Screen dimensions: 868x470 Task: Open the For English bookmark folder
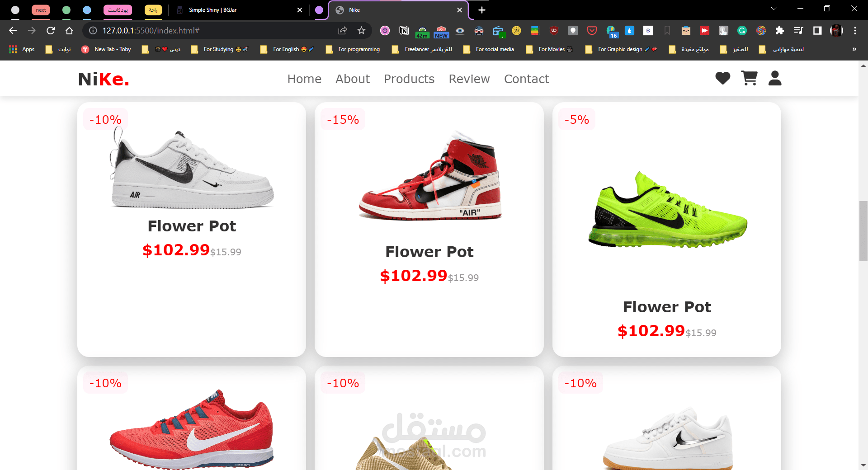pyautogui.click(x=287, y=49)
